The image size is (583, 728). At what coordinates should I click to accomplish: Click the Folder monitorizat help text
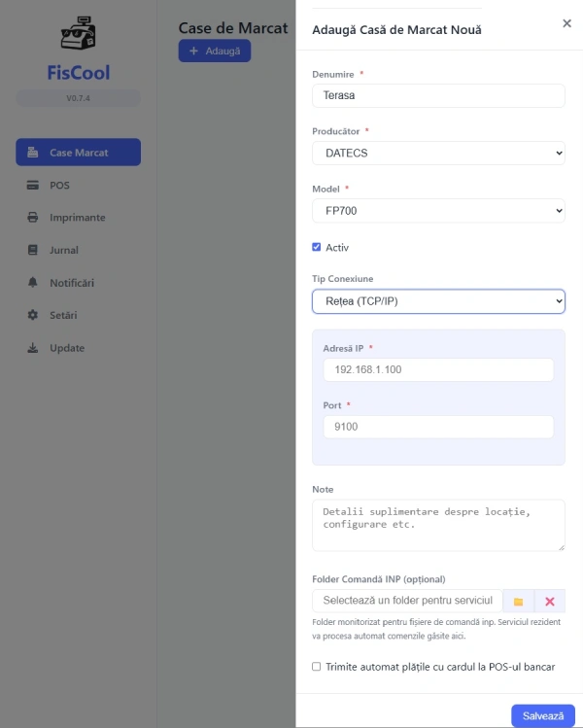(x=436, y=629)
